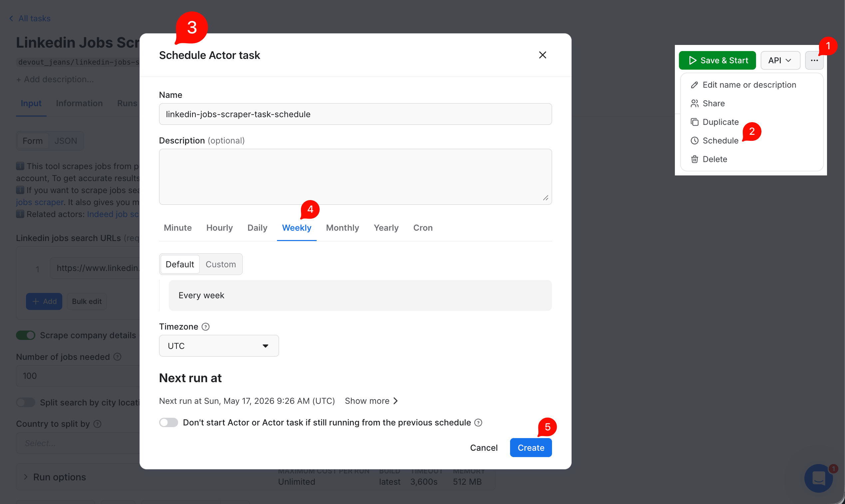Close the Schedule Actor task dialog

pyautogui.click(x=542, y=55)
